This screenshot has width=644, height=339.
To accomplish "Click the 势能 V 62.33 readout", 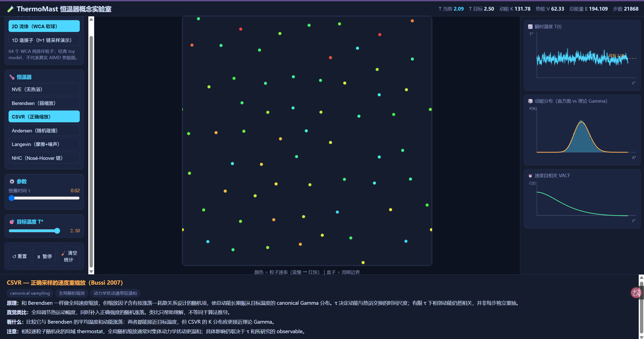I will click(550, 9).
